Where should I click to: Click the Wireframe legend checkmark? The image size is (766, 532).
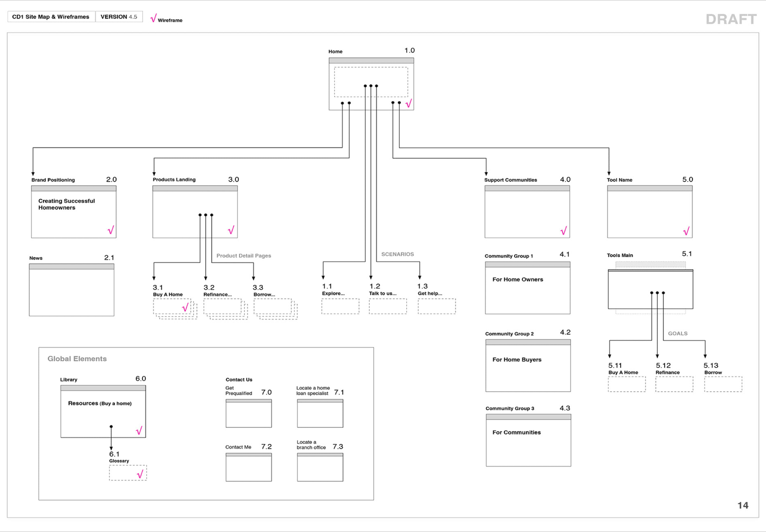(x=153, y=18)
